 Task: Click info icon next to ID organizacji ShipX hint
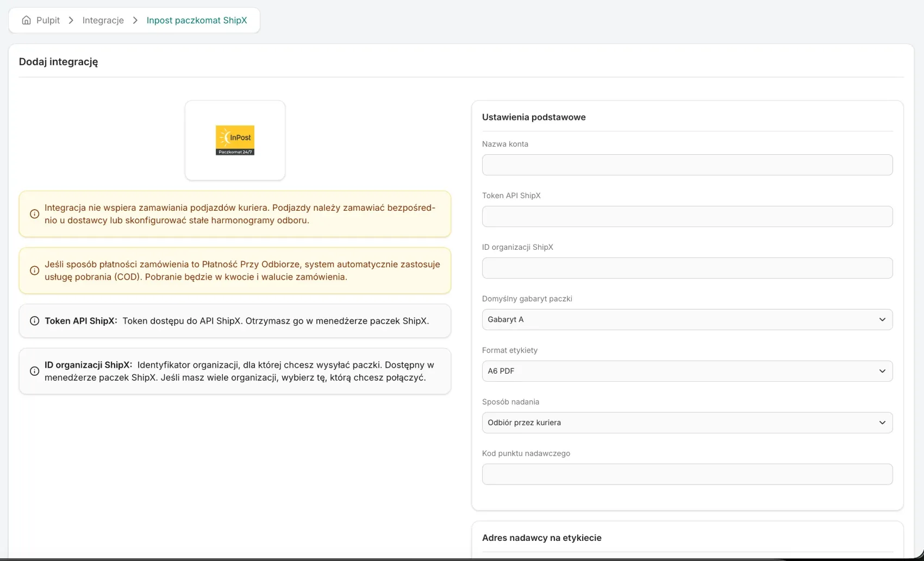click(x=34, y=371)
